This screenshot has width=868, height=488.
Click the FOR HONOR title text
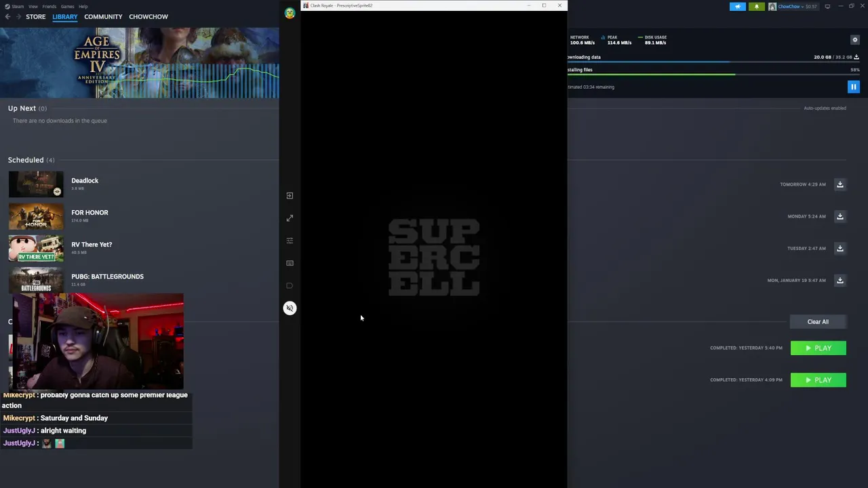point(90,213)
